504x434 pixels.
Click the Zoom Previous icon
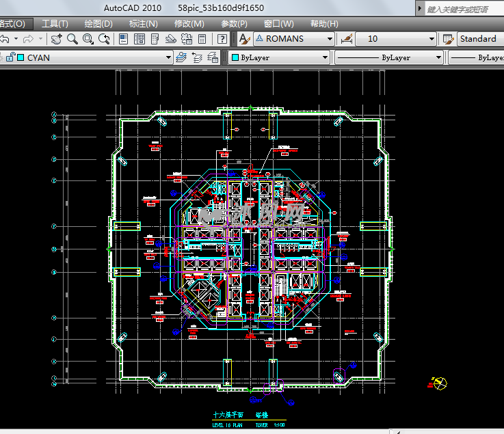tap(104, 39)
